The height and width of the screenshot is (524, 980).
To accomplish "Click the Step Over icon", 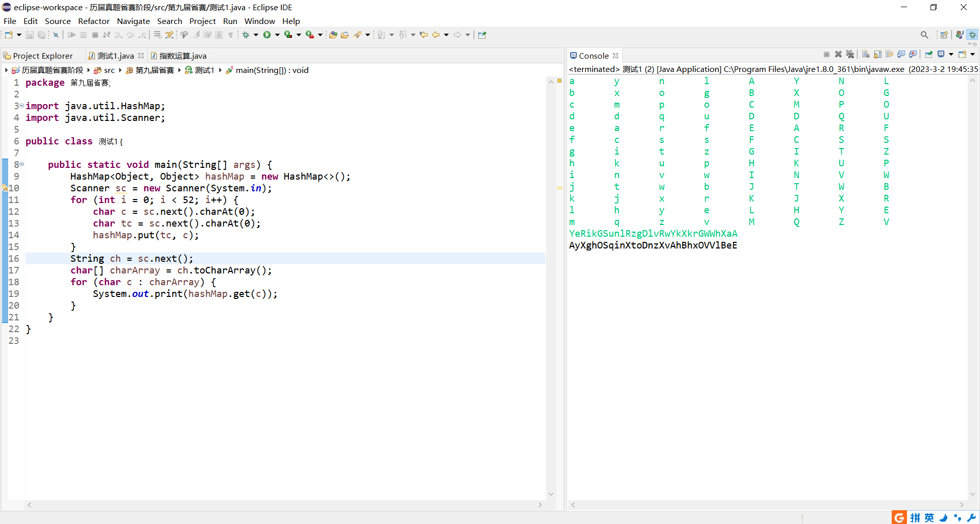I will [x=130, y=35].
